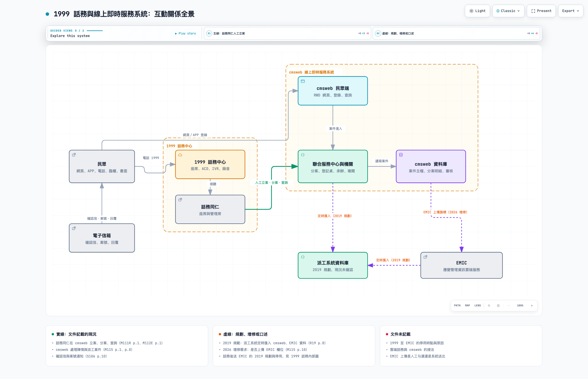Click the help question-mark icon in canvas toolbar
588x379 pixels.
(x=498, y=305)
